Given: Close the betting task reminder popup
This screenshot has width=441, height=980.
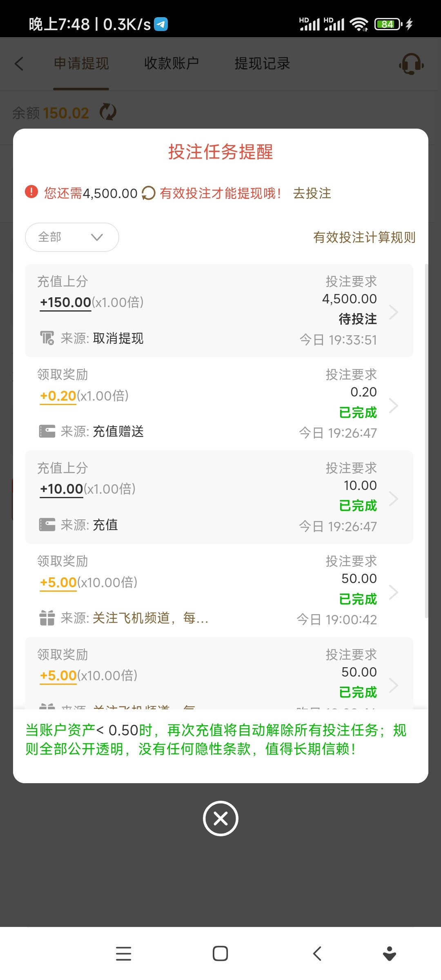Looking at the screenshot, I should click(220, 818).
